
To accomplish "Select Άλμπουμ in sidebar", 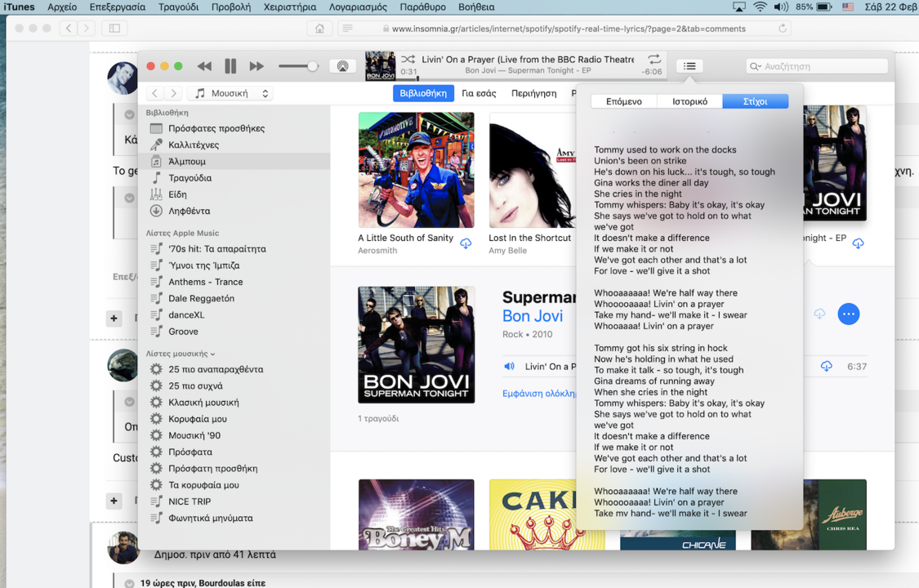I will pos(234,161).
